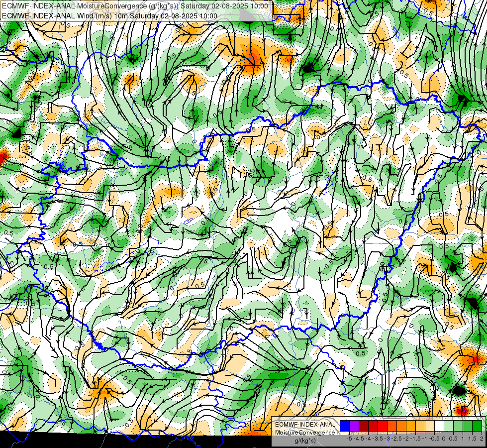Click the legend's MoistureConvergence label

[x=305, y=433]
